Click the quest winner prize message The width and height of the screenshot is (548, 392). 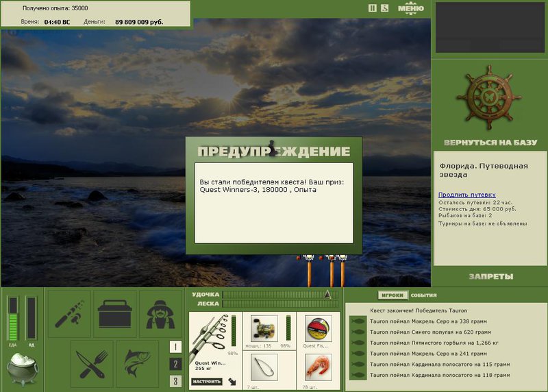click(271, 186)
